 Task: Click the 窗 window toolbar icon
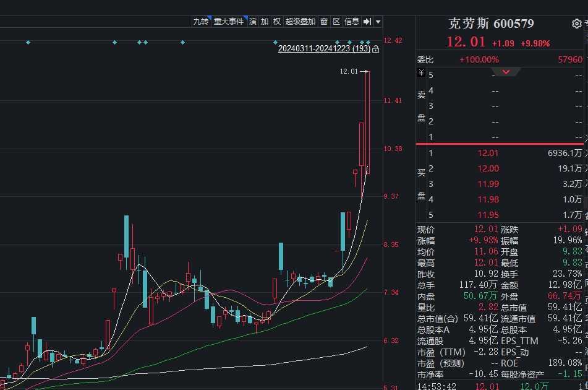(324, 22)
